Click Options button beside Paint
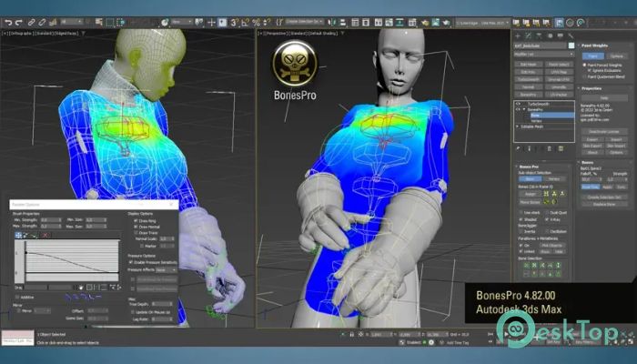The image size is (637, 364). [x=617, y=56]
